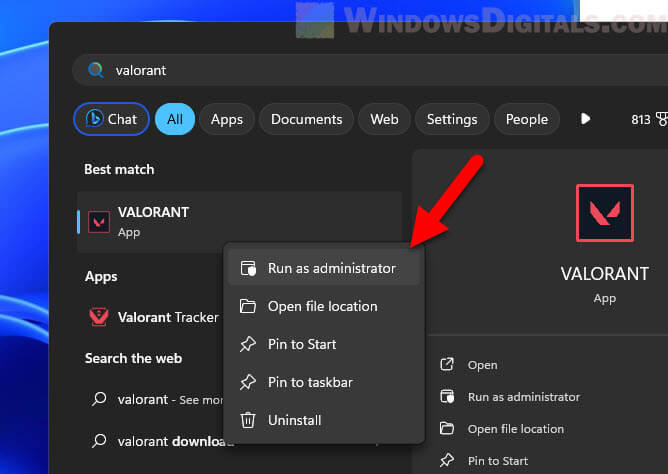
Task: Click the folder icon in the right pane actions
Action: (x=447, y=428)
